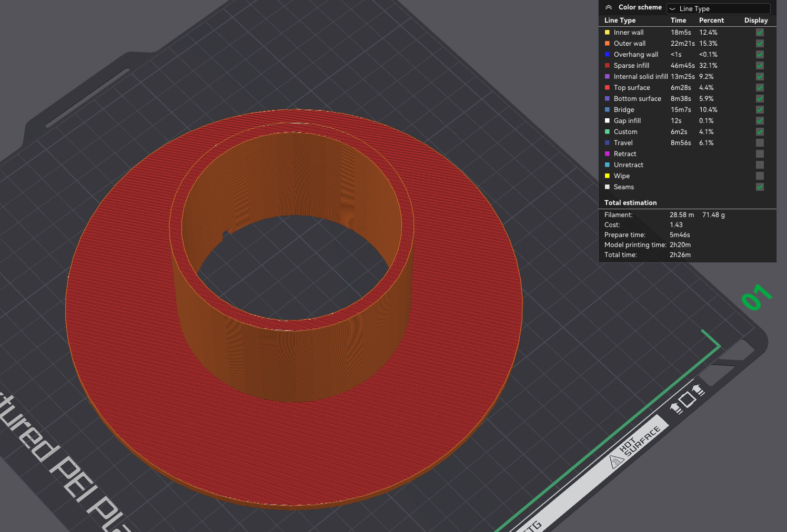Image resolution: width=787 pixels, height=532 pixels.
Task: Click the Overhang wall blue color swatch
Action: [607, 54]
